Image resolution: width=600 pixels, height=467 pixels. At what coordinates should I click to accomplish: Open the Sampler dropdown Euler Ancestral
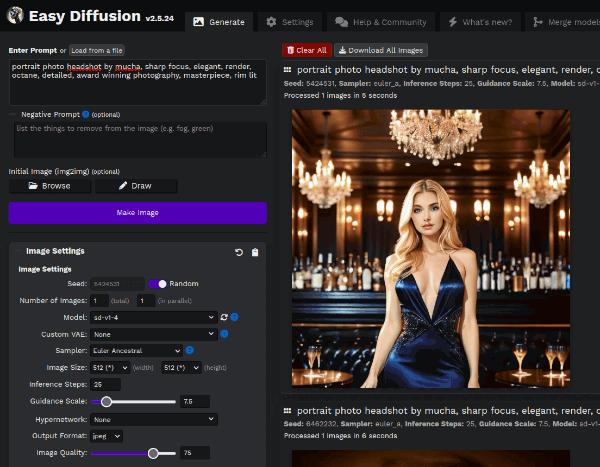pos(136,351)
